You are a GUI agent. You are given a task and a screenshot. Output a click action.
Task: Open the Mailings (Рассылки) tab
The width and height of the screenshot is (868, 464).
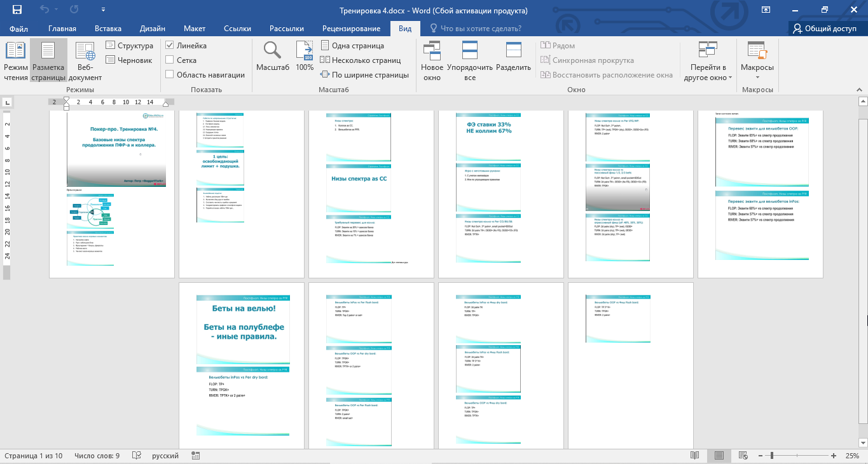[x=287, y=29]
